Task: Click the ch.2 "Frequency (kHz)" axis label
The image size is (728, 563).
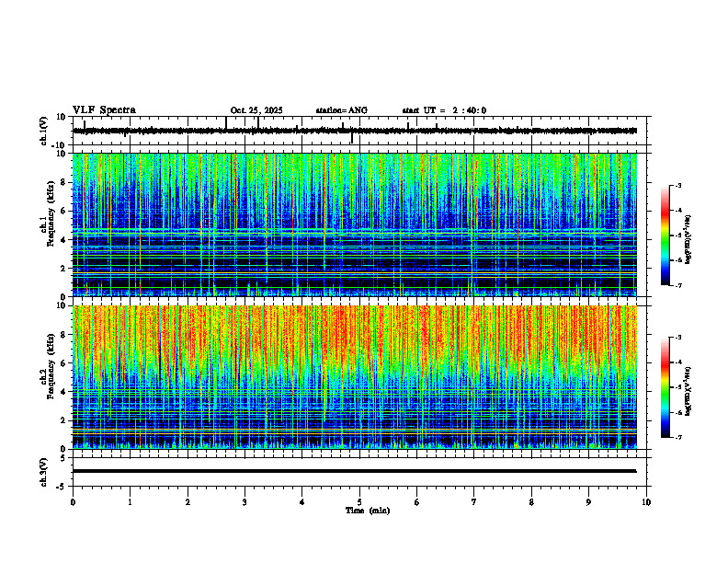Action: (x=51, y=366)
